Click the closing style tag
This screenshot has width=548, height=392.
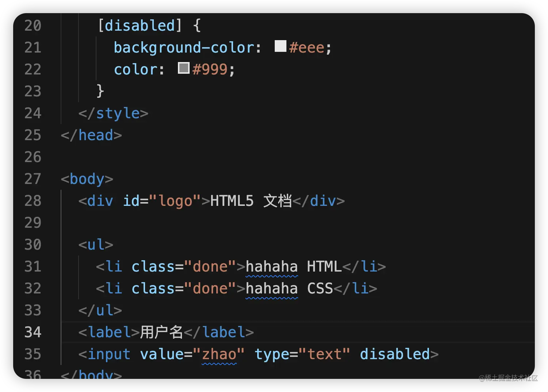tap(113, 114)
